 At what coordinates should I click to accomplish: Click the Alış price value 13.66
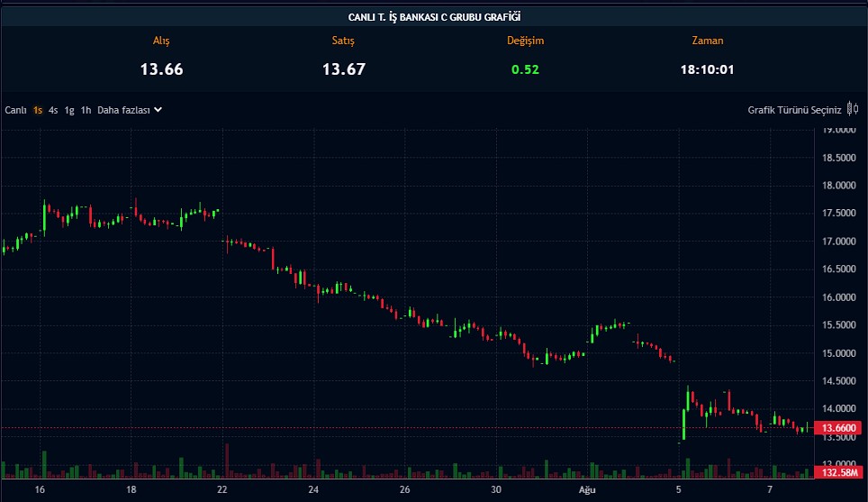(x=161, y=69)
